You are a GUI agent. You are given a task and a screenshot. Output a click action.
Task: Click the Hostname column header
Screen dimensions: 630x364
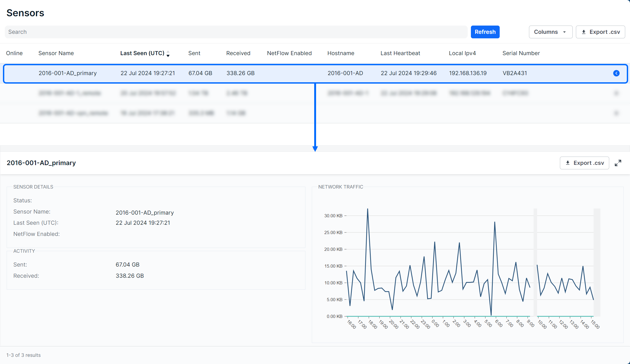tap(341, 53)
